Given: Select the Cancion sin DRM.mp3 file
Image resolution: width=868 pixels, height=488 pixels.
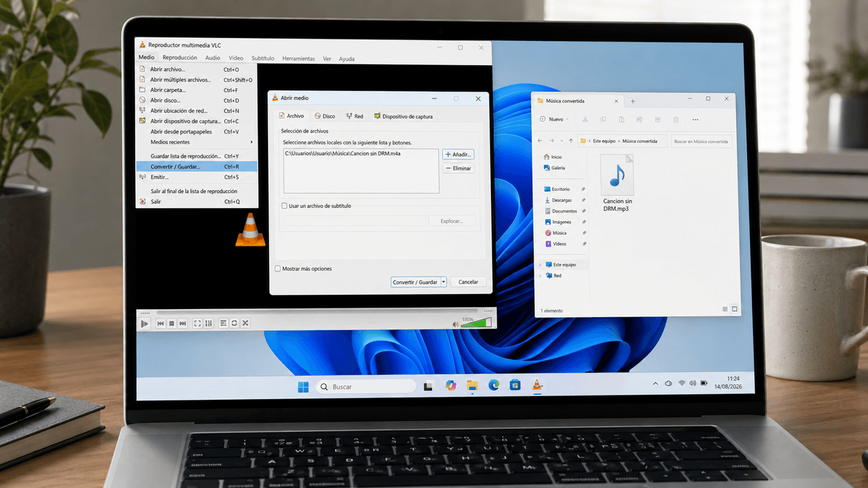Looking at the screenshot, I should pos(618,183).
